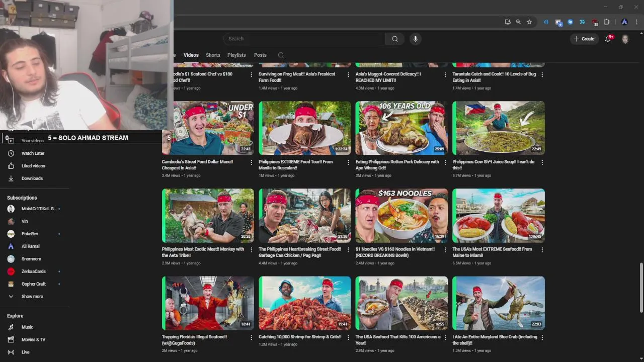The height and width of the screenshot is (362, 644).
Task: Click the Downloads arrow icon
Action: (11, 178)
